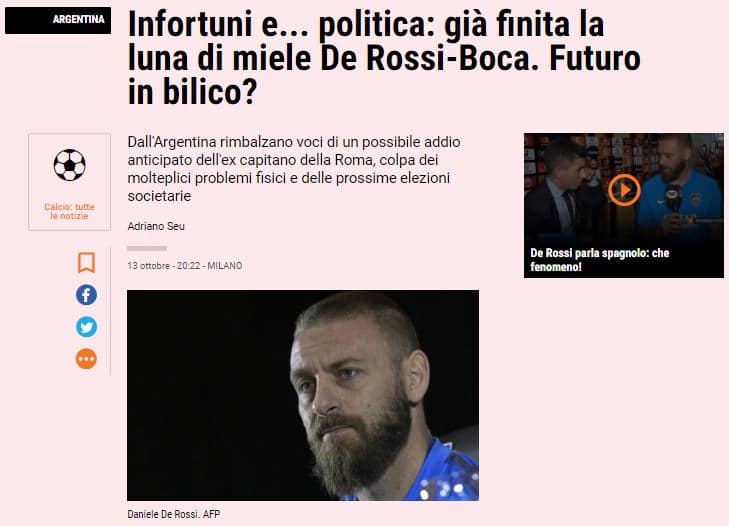Click the MILANO dateline text
The height and width of the screenshot is (526, 729).
point(225,266)
